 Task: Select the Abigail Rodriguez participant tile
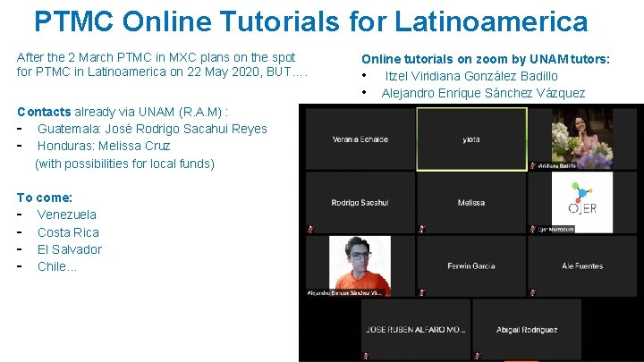(527, 330)
